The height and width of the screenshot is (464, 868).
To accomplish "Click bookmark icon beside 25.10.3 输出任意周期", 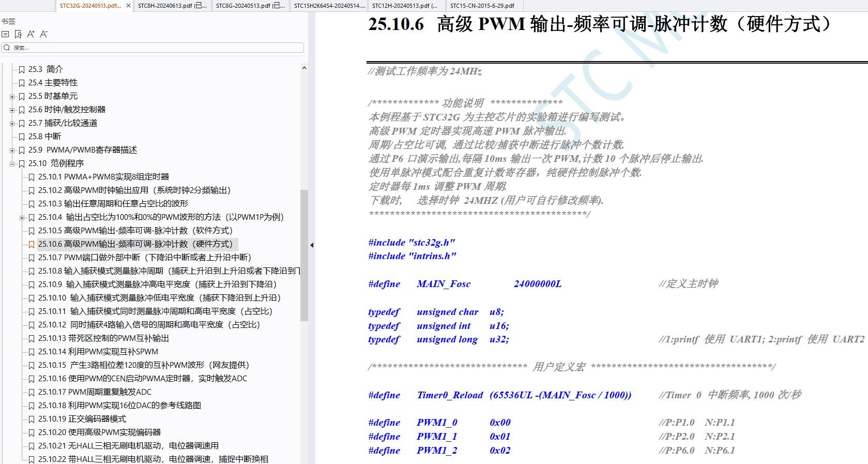I will 32,204.
